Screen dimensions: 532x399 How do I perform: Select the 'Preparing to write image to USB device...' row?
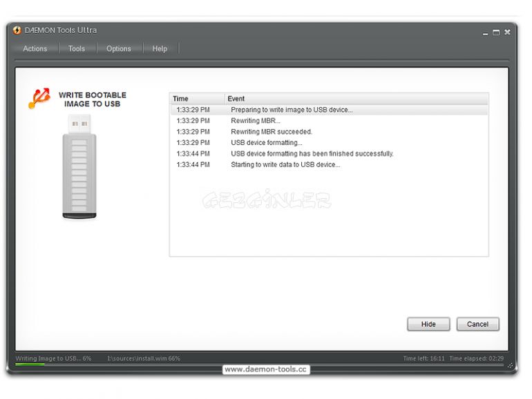(x=329, y=110)
